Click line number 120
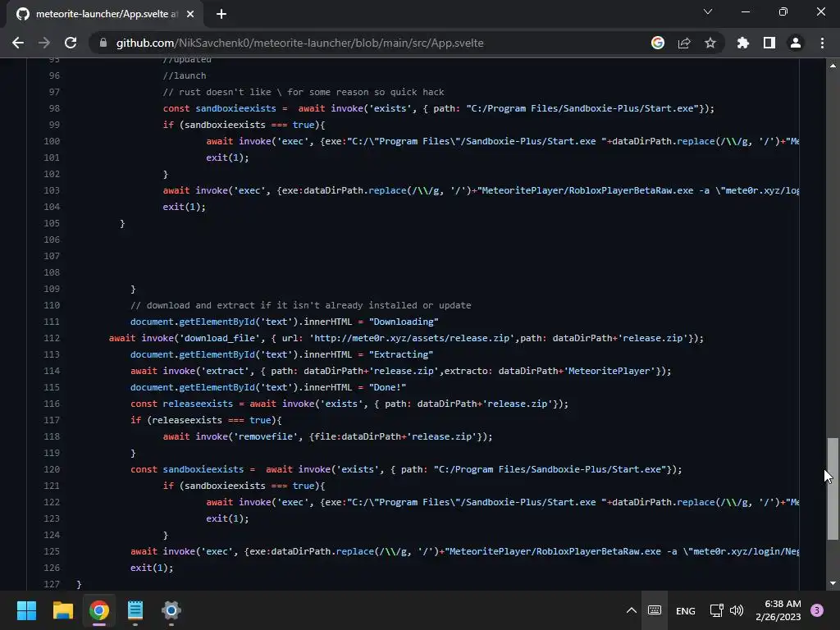 point(52,469)
